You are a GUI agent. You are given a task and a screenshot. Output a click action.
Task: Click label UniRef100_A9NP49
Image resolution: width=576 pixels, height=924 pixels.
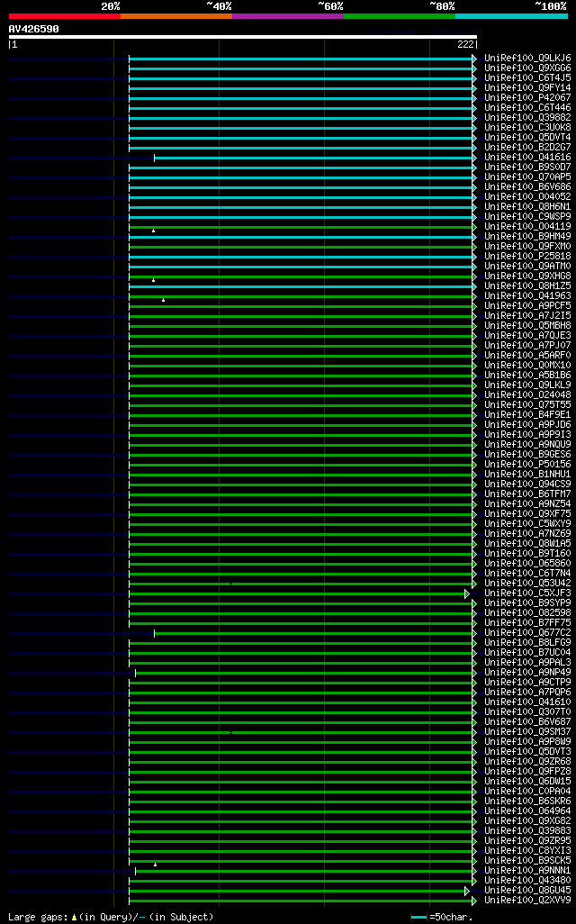click(527, 673)
